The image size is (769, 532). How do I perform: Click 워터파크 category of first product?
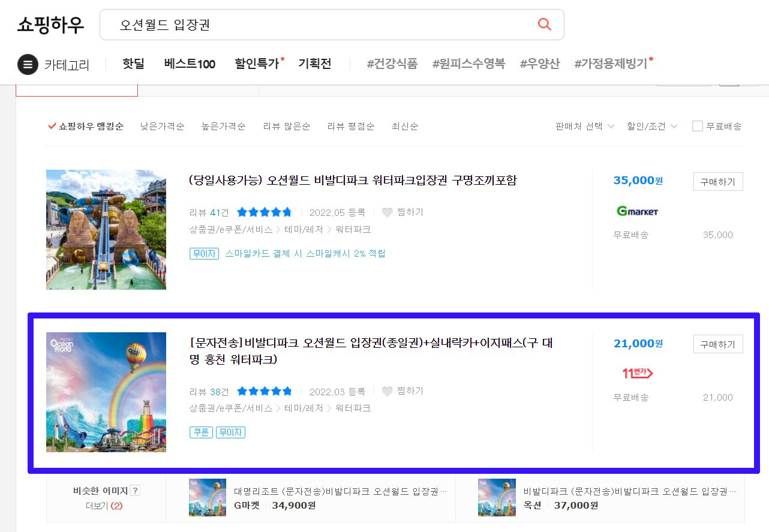pyautogui.click(x=353, y=229)
